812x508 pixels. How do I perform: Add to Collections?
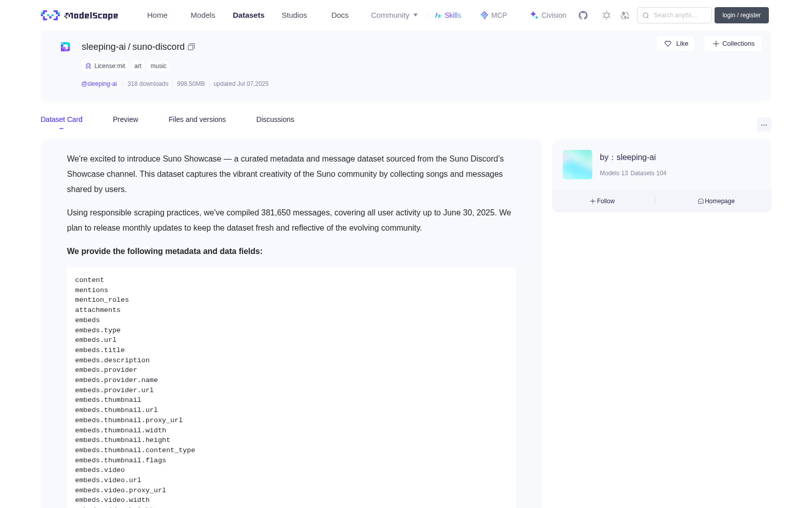point(733,44)
